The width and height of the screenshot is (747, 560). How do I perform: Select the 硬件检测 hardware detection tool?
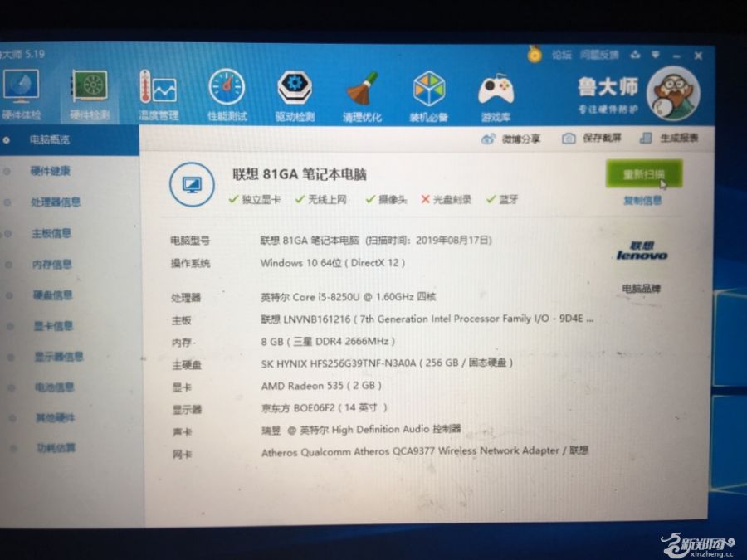click(90, 95)
